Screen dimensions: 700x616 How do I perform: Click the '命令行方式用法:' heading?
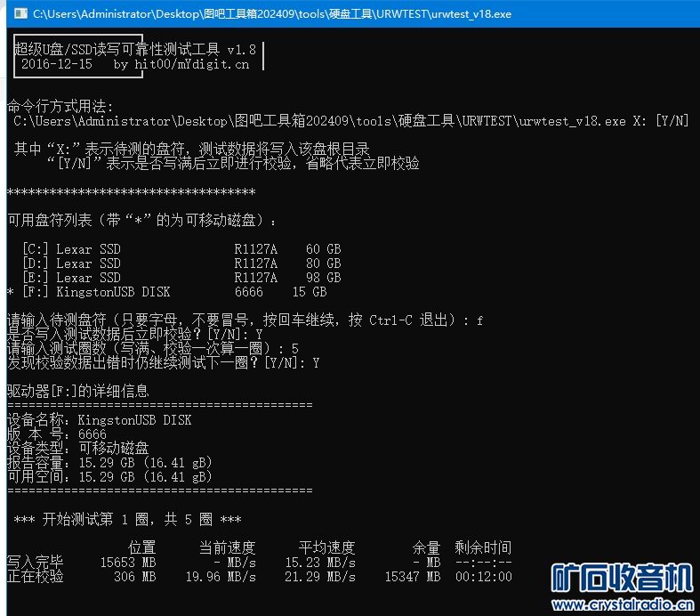(x=60, y=106)
